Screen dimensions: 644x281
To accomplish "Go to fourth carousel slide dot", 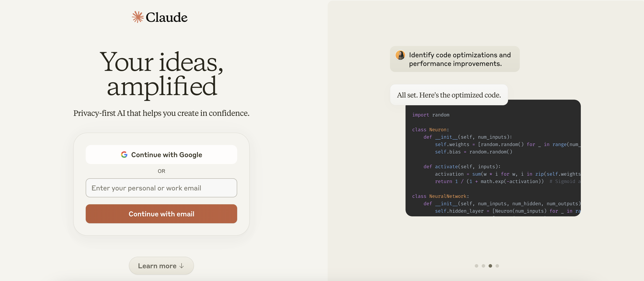I will [497, 266].
